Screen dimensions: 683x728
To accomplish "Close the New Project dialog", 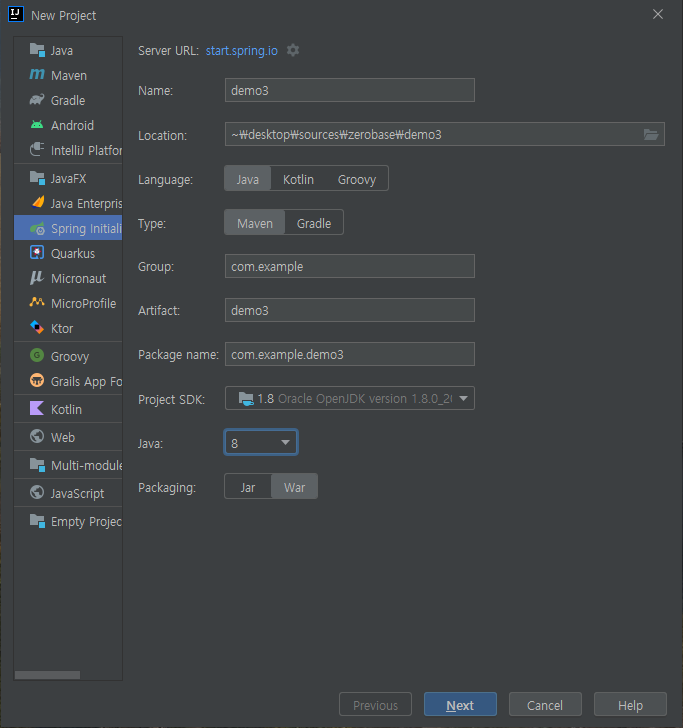I will tap(657, 14).
